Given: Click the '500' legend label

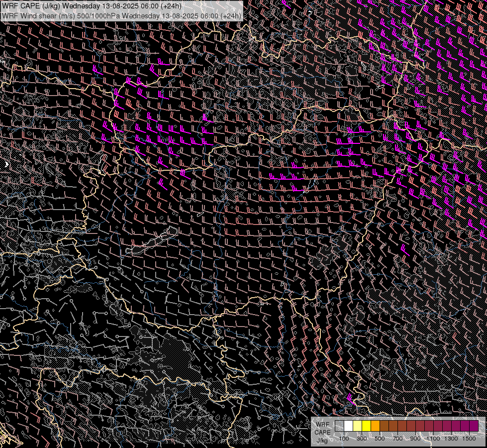Looking at the screenshot, I should point(380,439).
